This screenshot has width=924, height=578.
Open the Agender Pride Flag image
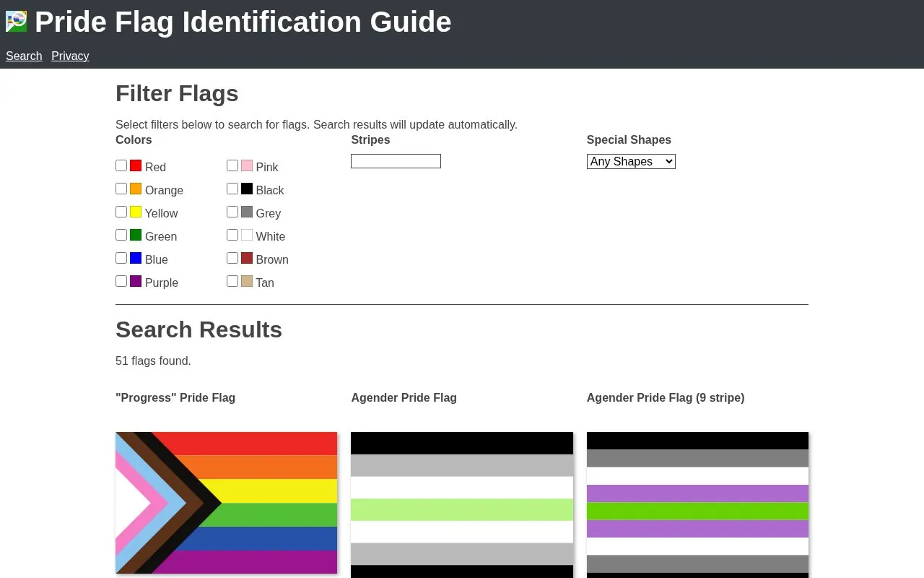point(462,505)
